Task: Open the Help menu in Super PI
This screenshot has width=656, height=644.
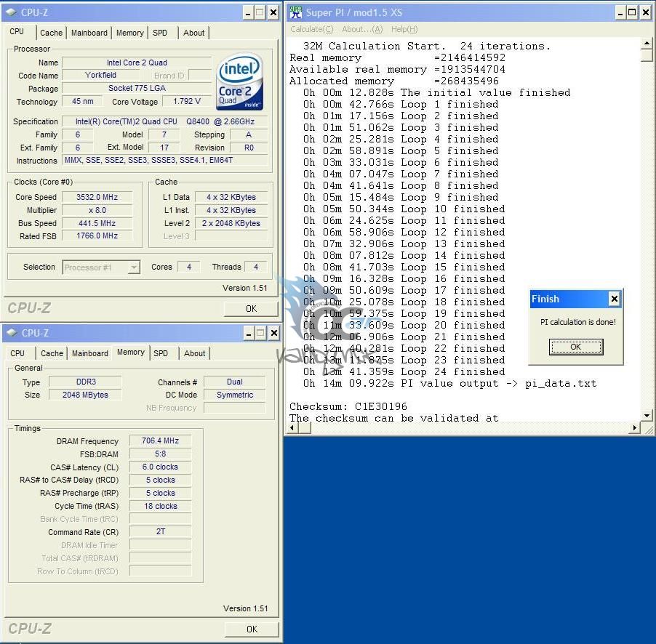Action: click(x=404, y=29)
